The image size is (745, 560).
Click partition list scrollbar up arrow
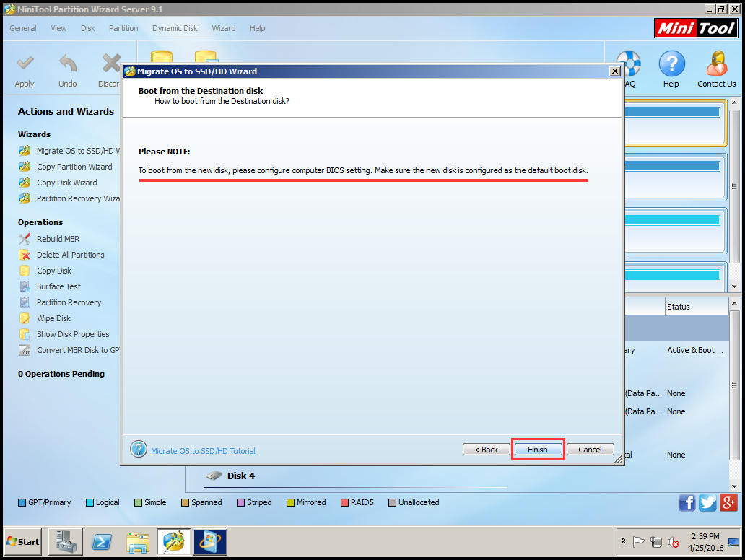pos(735,303)
